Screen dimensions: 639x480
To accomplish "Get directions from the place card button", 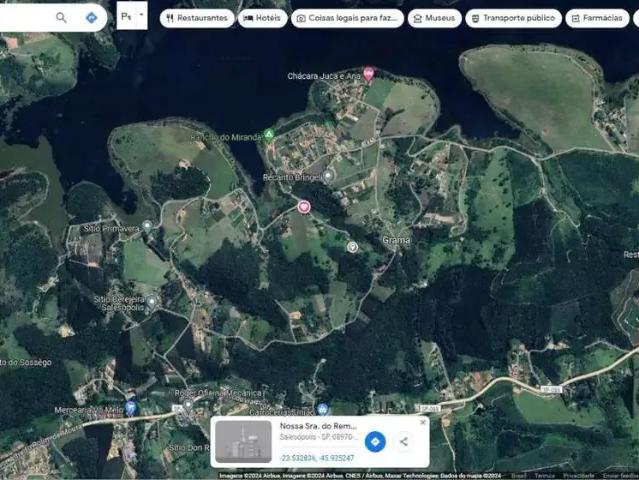I will (375, 441).
